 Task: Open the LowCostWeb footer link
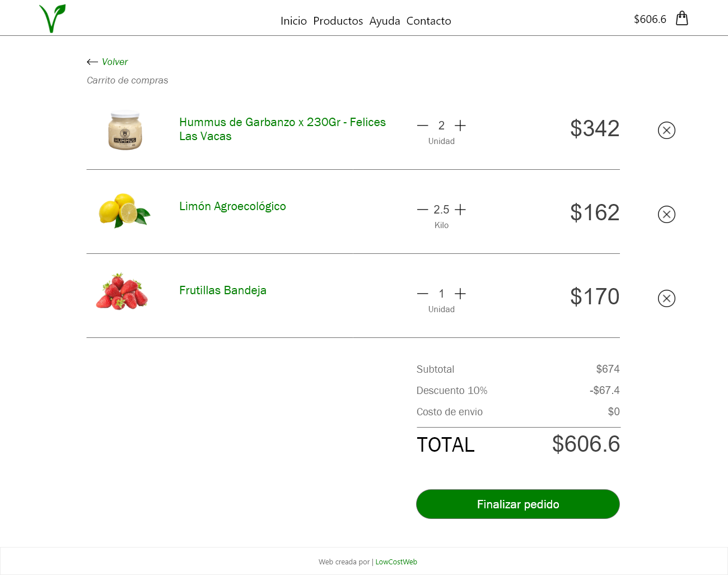click(396, 562)
